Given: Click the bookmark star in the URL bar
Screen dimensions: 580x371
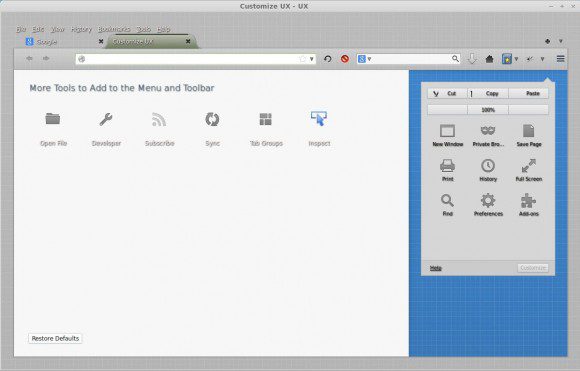Looking at the screenshot, I should coord(303,59).
